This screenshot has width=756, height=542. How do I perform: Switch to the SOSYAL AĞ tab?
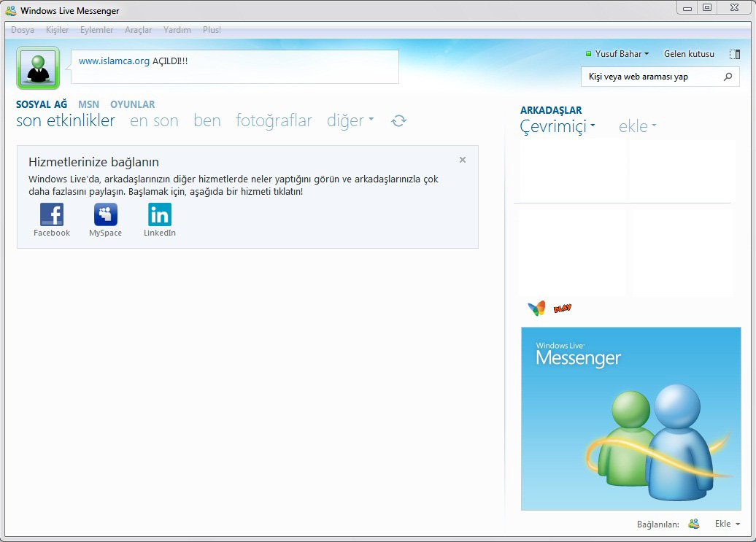(42, 104)
